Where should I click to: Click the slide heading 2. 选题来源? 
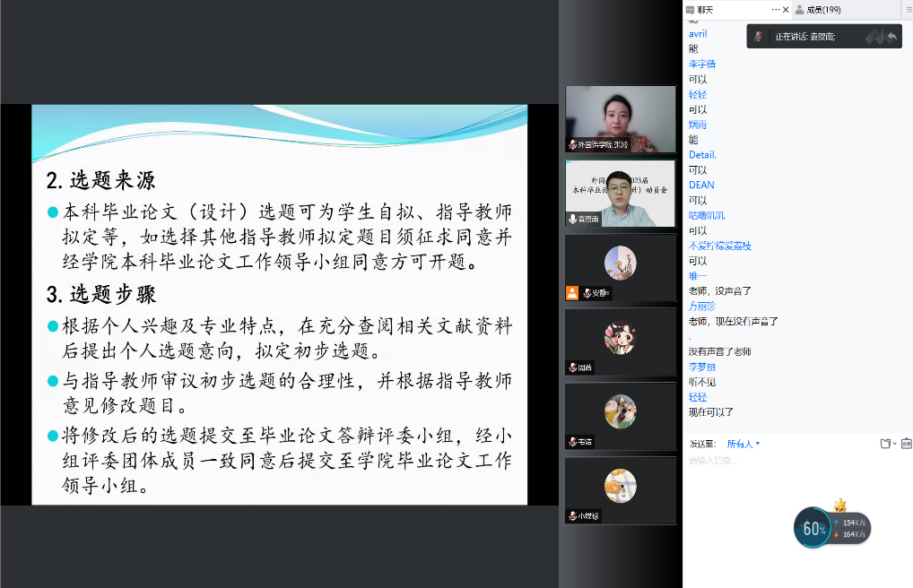[x=100, y=180]
